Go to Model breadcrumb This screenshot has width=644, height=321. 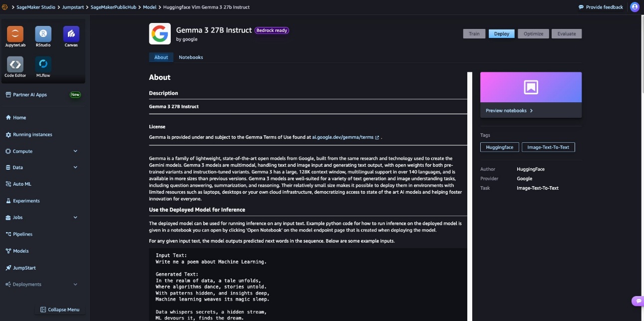[x=150, y=7]
